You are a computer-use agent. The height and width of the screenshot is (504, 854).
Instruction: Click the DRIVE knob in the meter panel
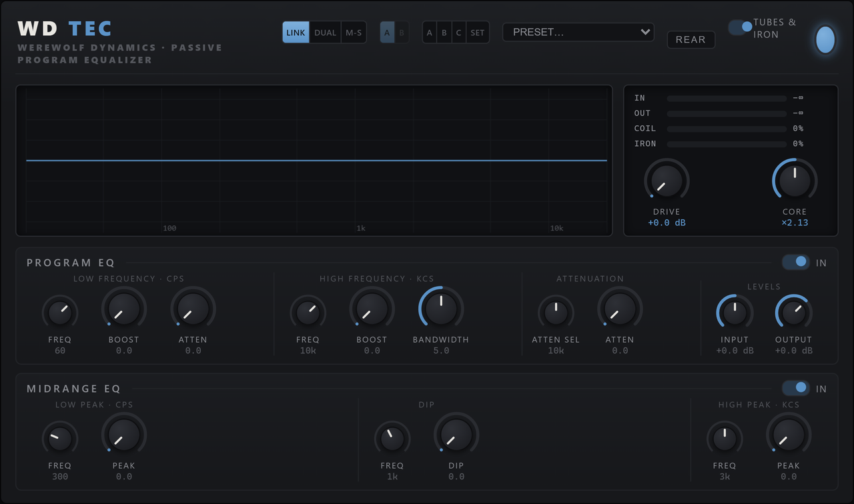pyautogui.click(x=667, y=181)
